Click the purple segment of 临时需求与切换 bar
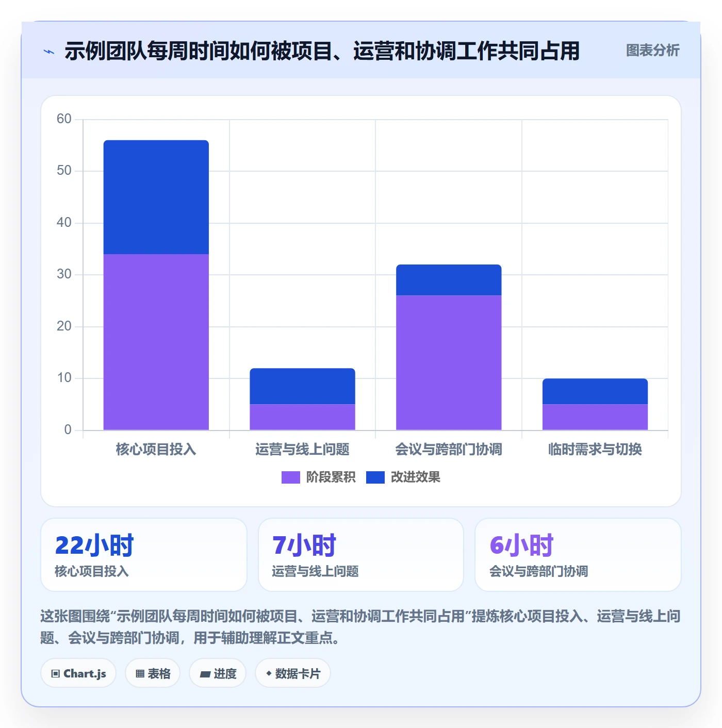Viewport: 722px width, 728px height. tap(595, 417)
